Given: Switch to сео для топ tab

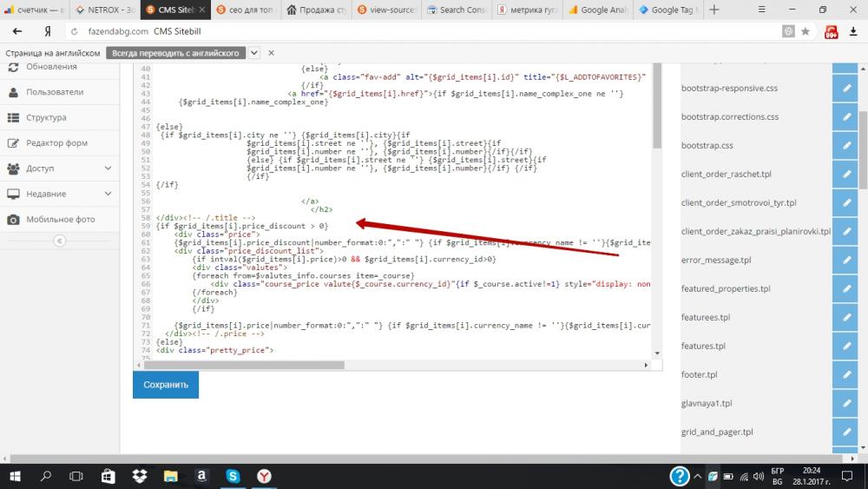Looking at the screenshot, I should point(246,10).
